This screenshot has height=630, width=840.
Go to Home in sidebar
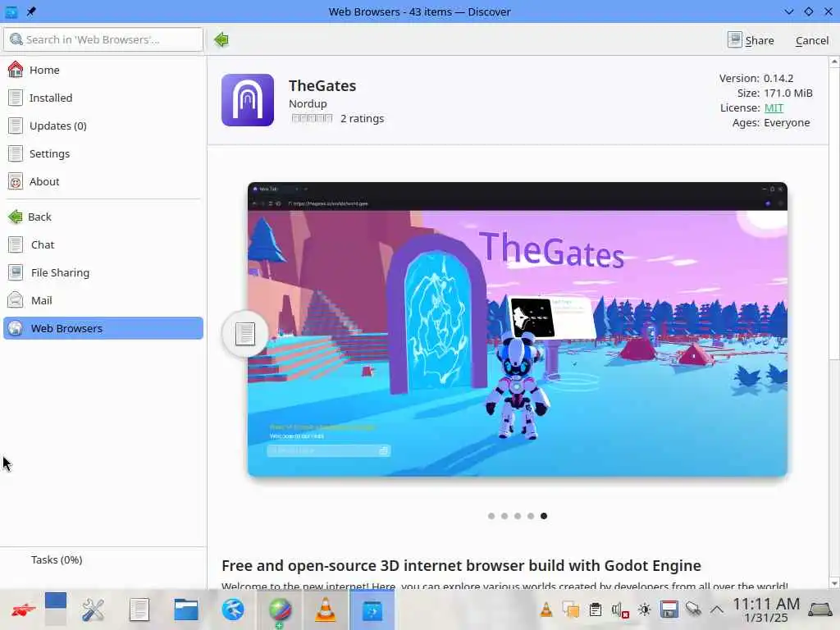[103, 70]
